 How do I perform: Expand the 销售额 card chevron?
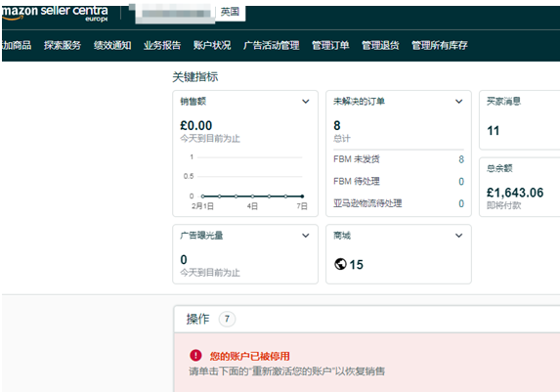(x=306, y=102)
